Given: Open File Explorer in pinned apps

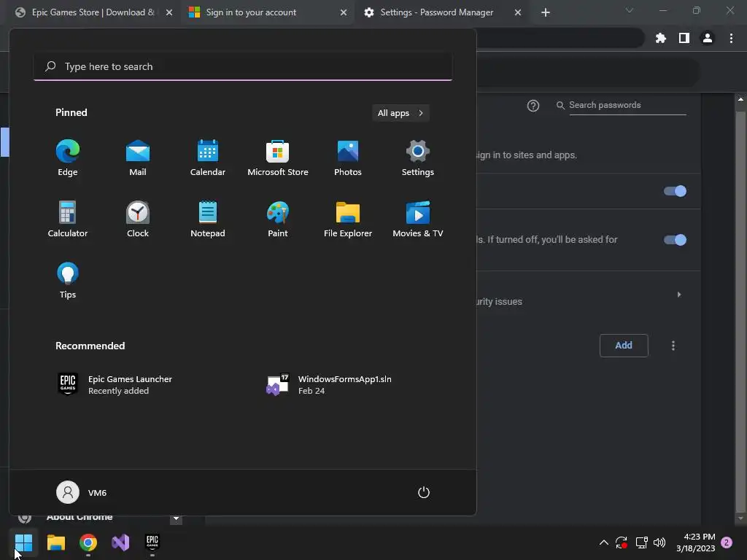Looking at the screenshot, I should pyautogui.click(x=348, y=219).
